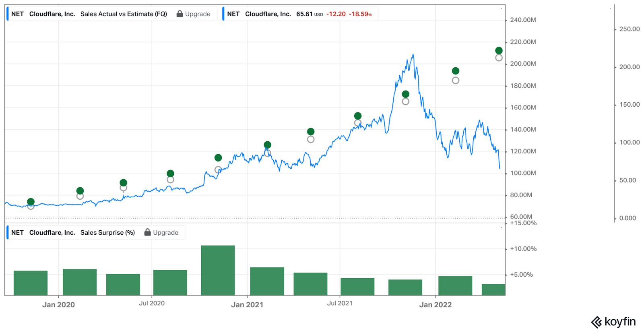Click the green actual sales dot near 152M
The image size is (644, 333).
click(358, 116)
